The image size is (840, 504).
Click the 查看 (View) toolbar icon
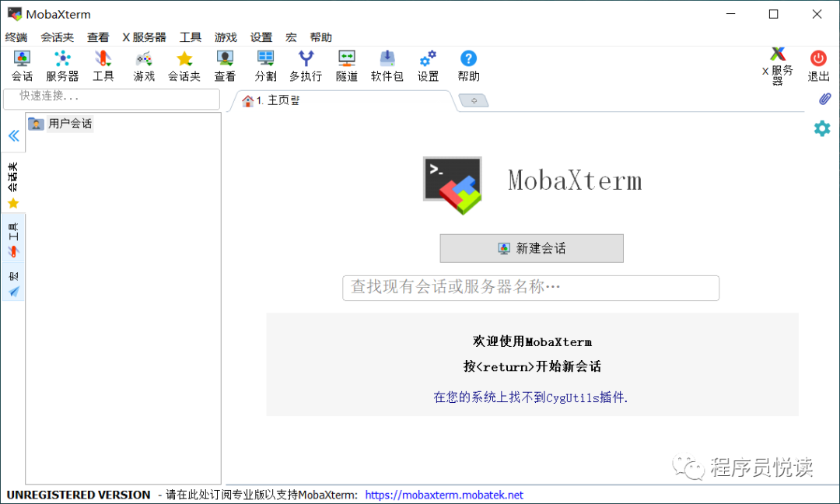coord(225,66)
